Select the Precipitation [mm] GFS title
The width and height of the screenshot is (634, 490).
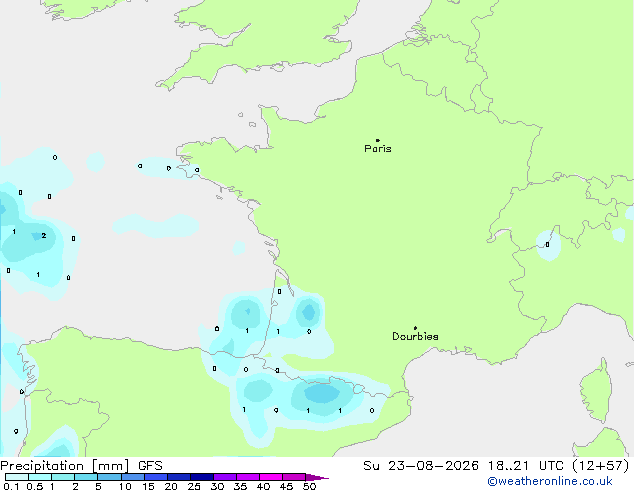[81, 465]
